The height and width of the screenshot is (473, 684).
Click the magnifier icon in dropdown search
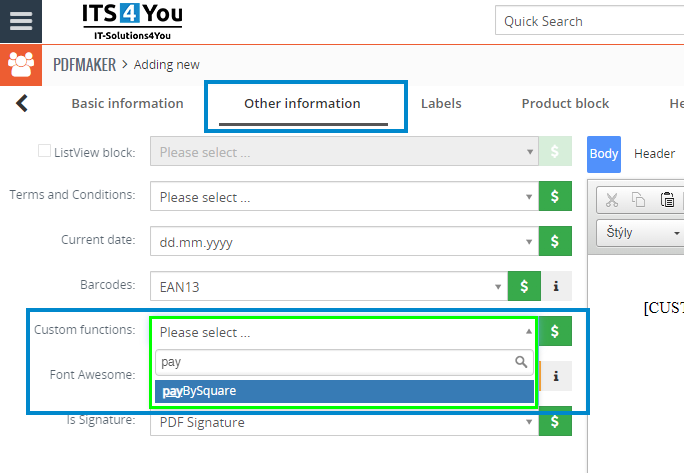pyautogui.click(x=520, y=362)
